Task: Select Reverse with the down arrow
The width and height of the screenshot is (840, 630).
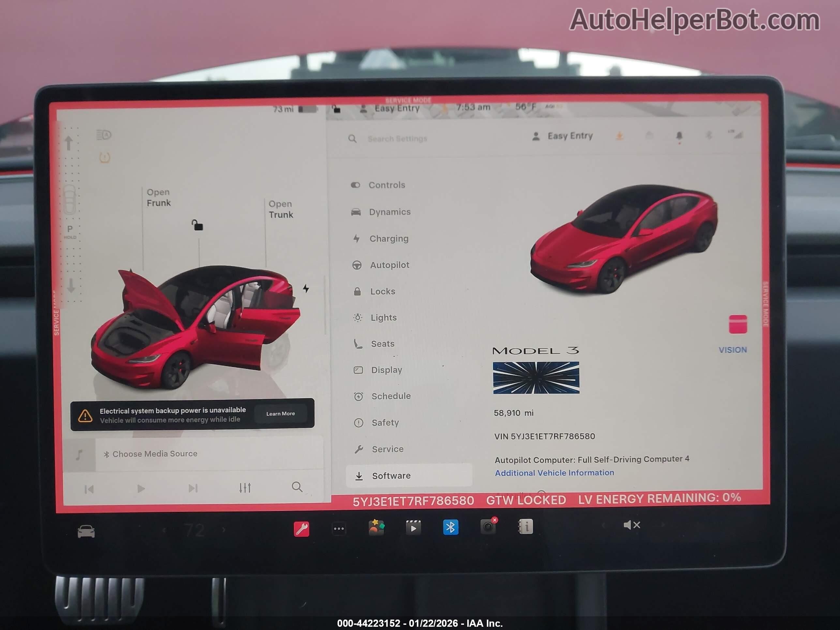Action: click(x=71, y=286)
